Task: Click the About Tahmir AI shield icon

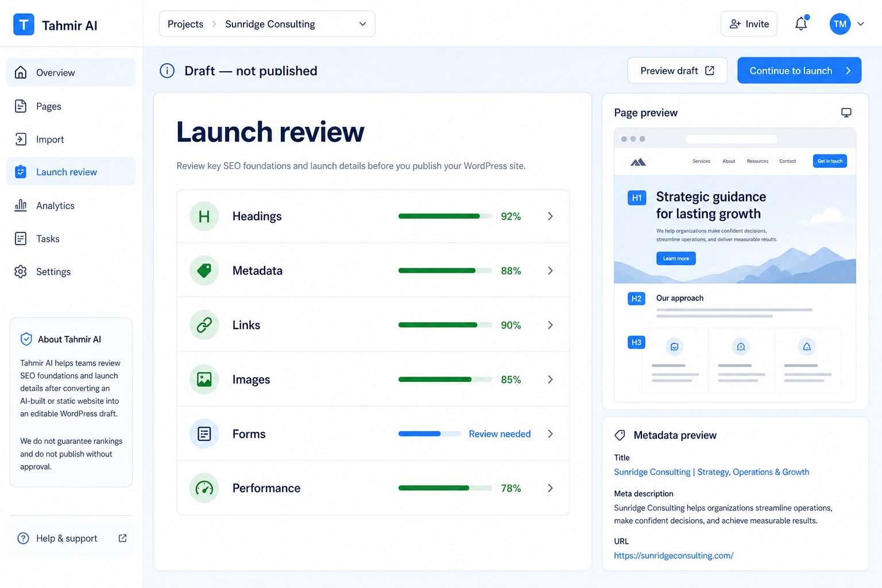Action: [26, 339]
